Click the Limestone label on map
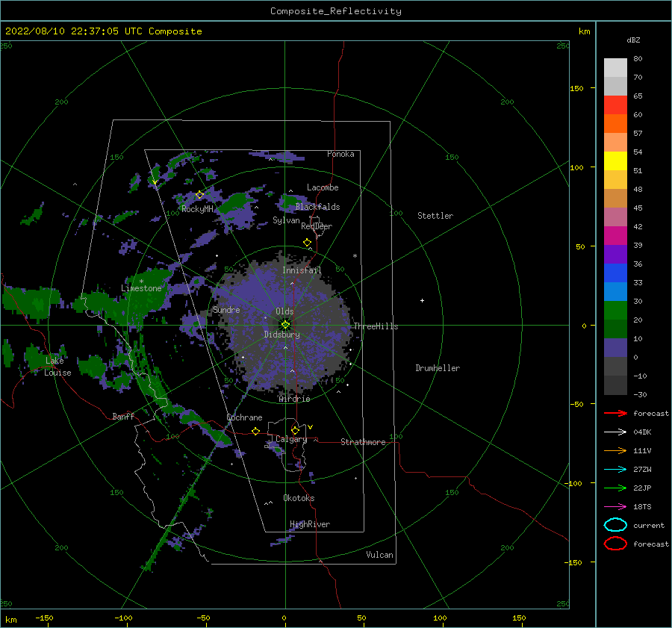The image size is (672, 628). [x=141, y=288]
